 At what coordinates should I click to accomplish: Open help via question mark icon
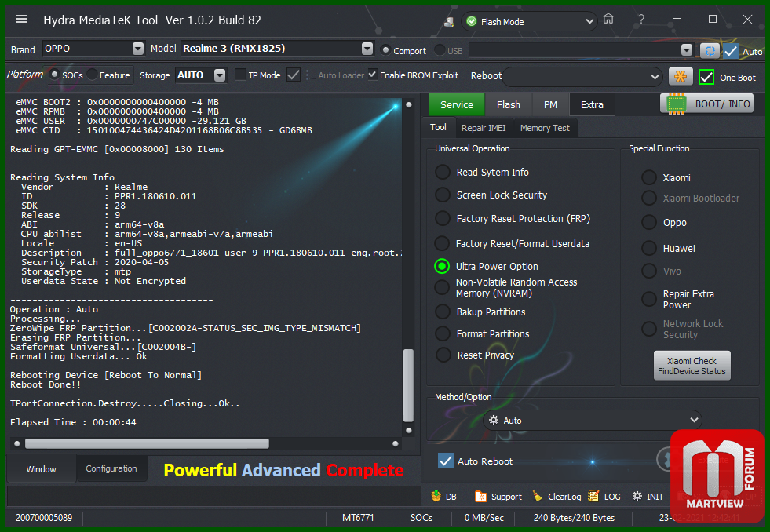(641, 20)
